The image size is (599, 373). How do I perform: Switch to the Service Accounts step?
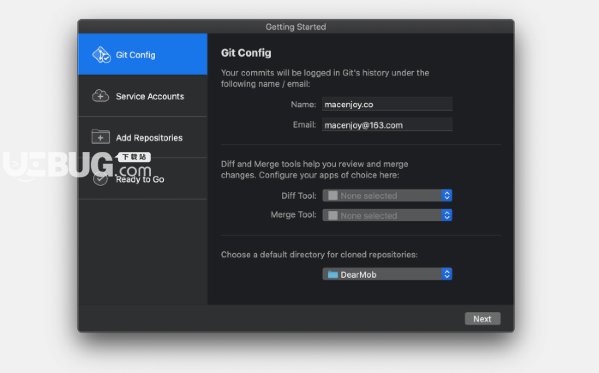click(x=143, y=96)
